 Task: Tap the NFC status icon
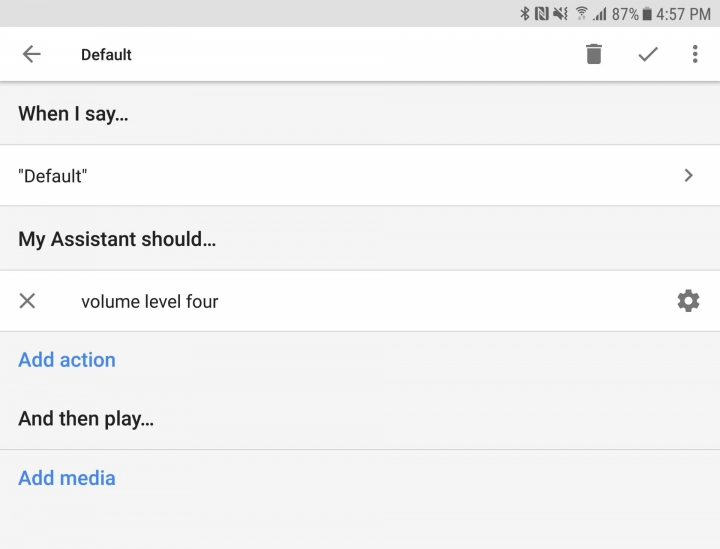tap(542, 14)
